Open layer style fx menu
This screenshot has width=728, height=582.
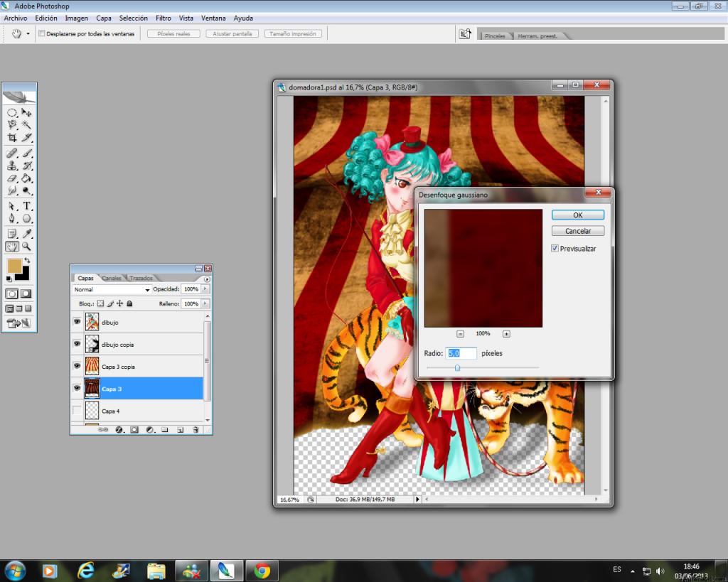pos(119,430)
